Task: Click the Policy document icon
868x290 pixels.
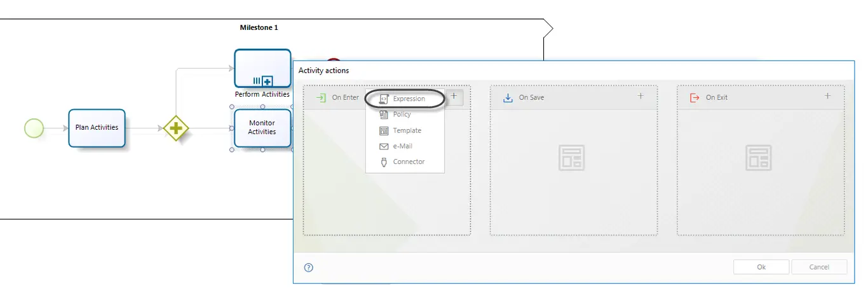Action: point(384,114)
